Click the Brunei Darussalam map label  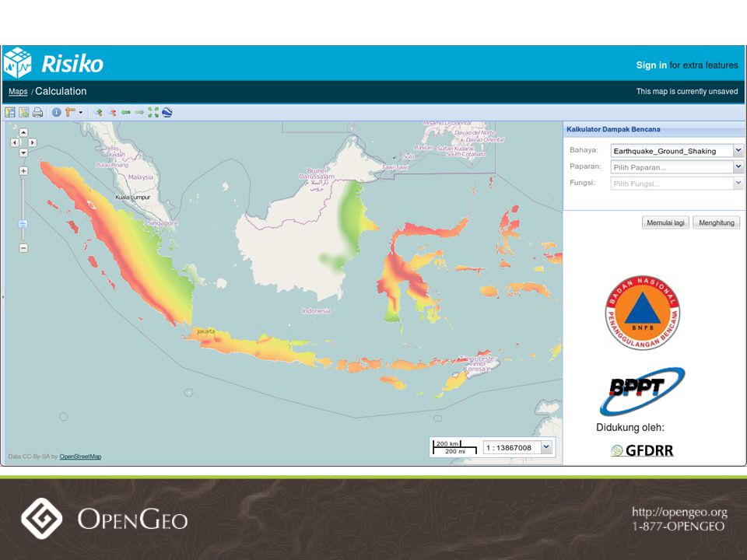(317, 173)
